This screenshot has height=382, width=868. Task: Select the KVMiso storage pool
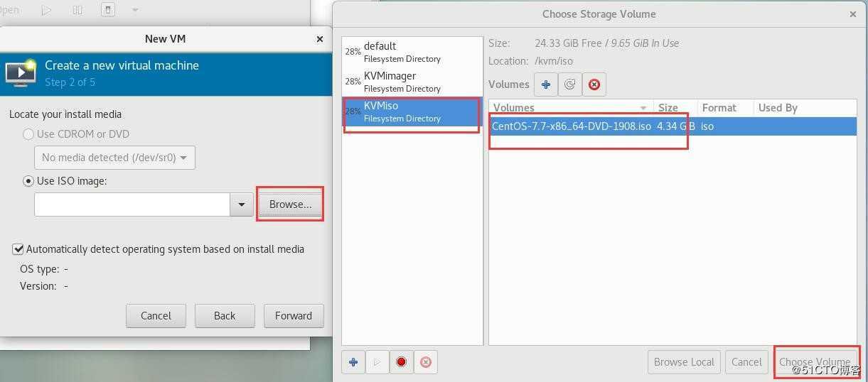click(x=412, y=111)
